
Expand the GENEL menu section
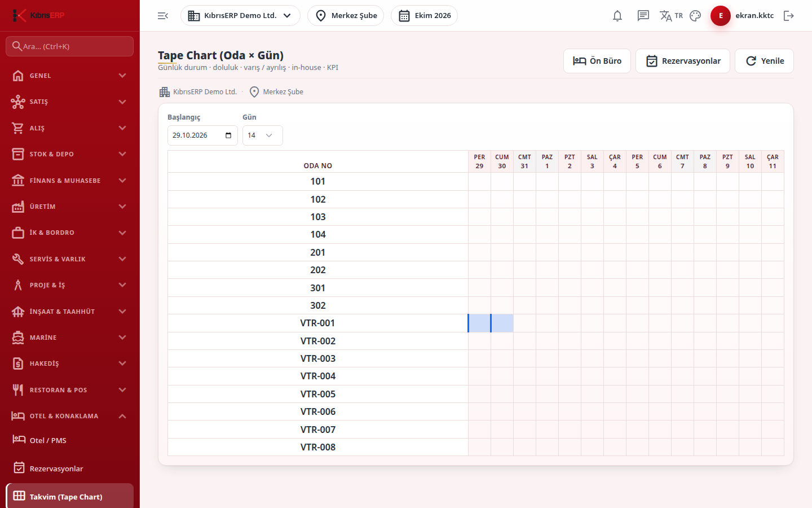pyautogui.click(x=70, y=76)
